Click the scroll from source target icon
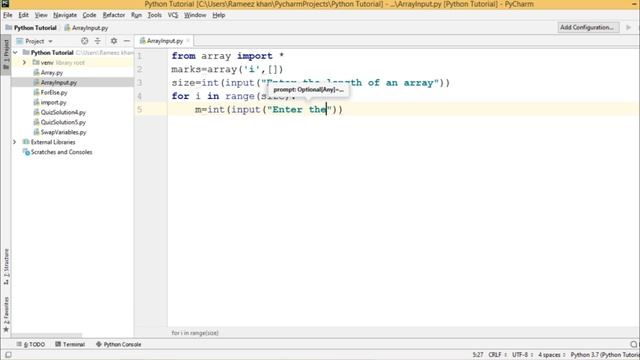Screen dimensions: 640x360 84,41
